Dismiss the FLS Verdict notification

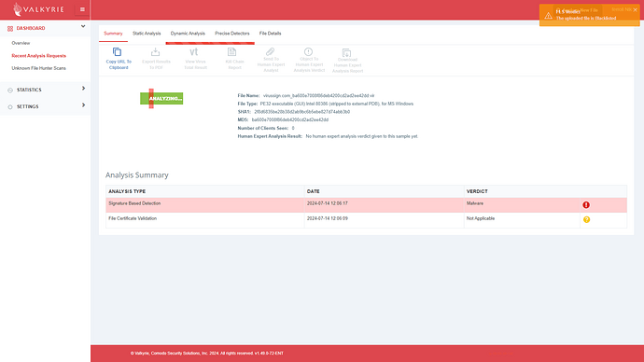[635, 10]
